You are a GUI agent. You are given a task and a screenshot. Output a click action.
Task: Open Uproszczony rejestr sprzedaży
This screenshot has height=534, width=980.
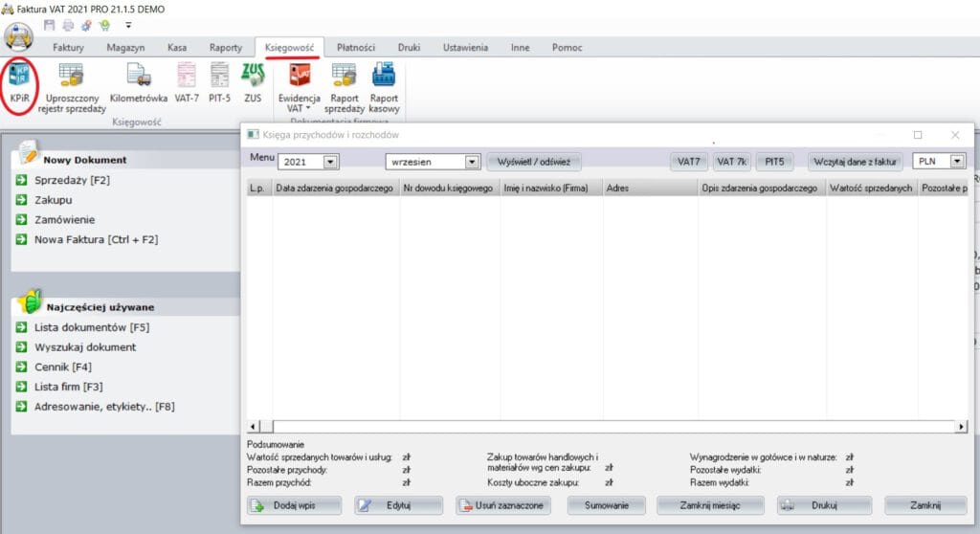73,84
